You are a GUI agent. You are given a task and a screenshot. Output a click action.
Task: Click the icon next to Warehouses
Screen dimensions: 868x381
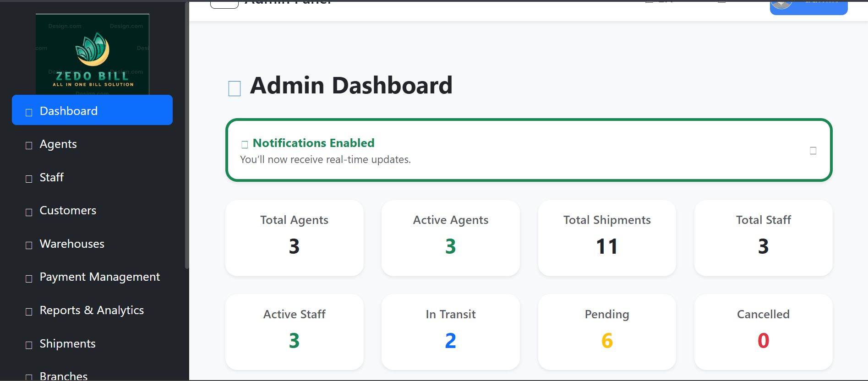tap(29, 245)
